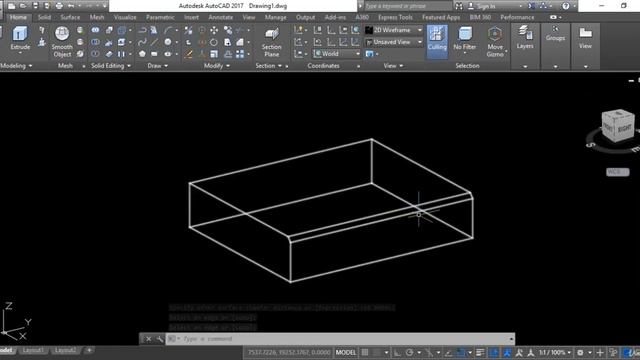Open the Layers panel button
The height and width of the screenshot is (360, 640).
525,38
